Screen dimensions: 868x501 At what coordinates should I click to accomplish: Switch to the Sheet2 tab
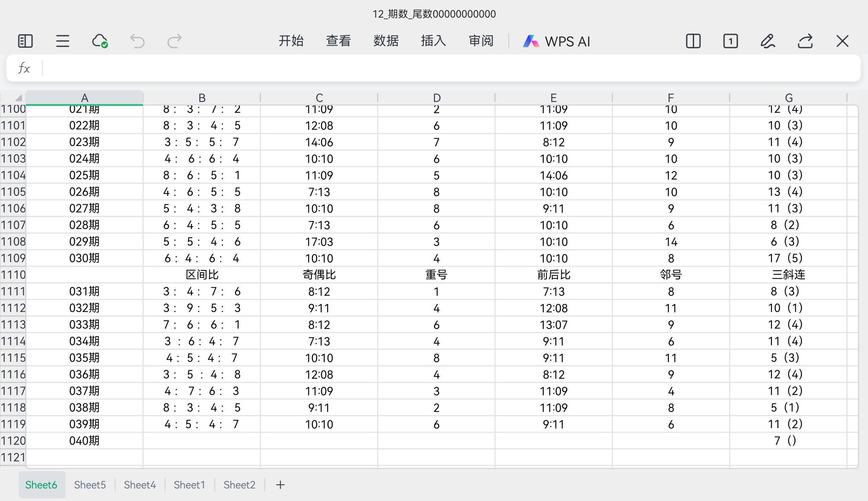point(239,485)
